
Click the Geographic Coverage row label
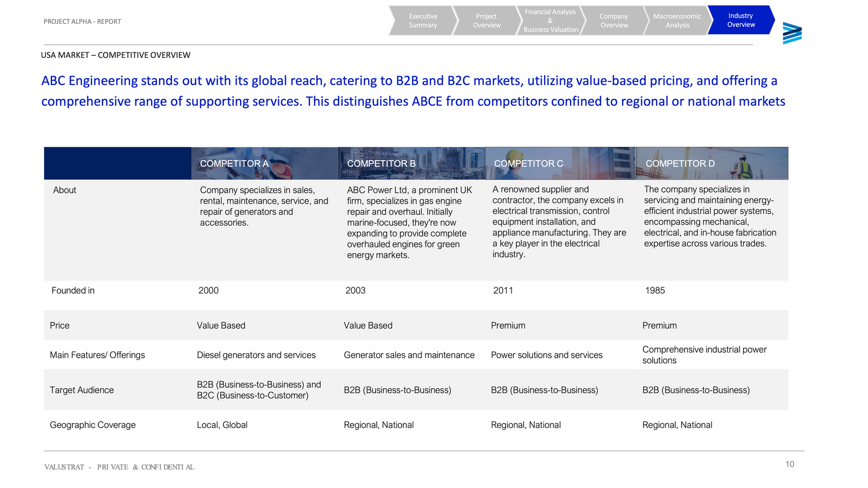coord(93,425)
